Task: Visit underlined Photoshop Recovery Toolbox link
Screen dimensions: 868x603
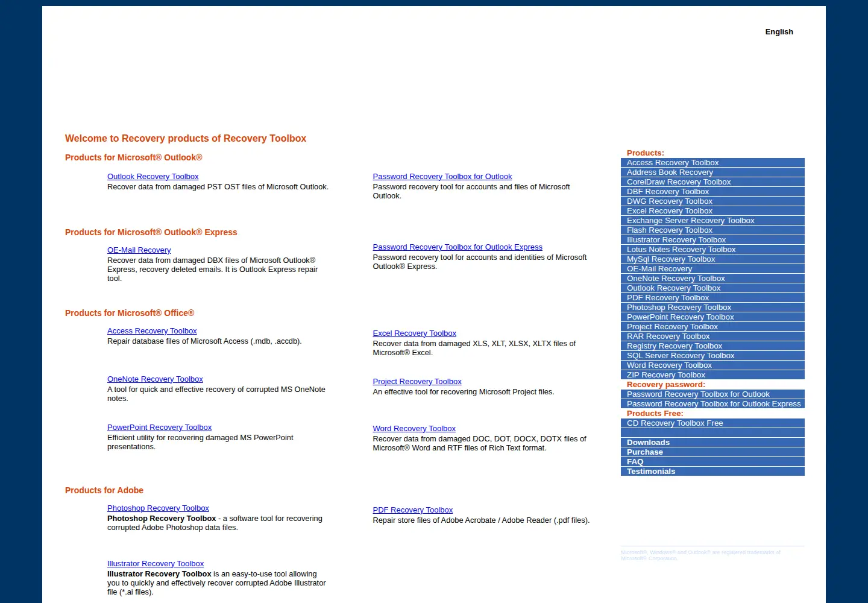Action: coord(158,508)
